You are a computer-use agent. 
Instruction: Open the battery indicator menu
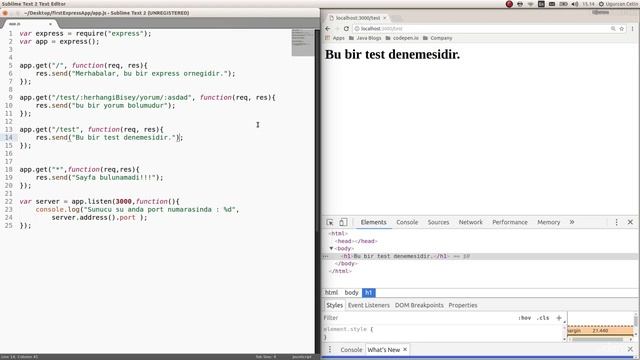[x=563, y=4]
